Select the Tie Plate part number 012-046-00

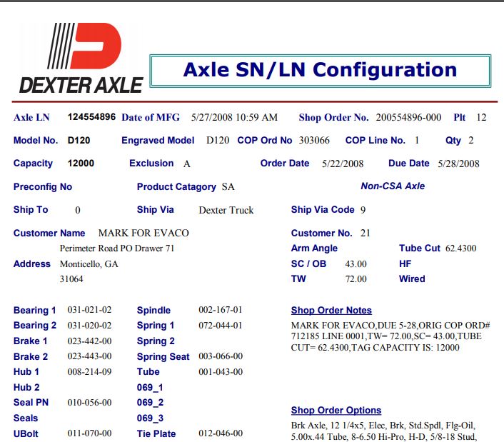click(x=221, y=433)
